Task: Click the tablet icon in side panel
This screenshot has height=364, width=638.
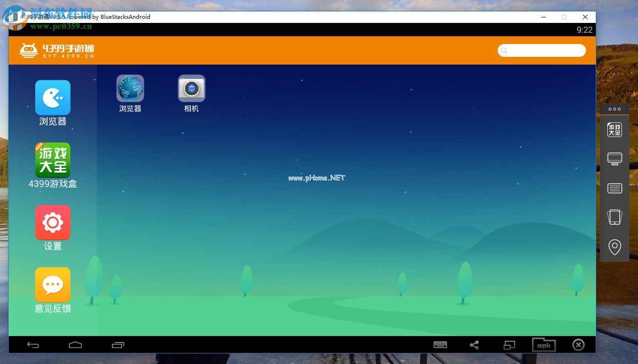Action: [615, 217]
